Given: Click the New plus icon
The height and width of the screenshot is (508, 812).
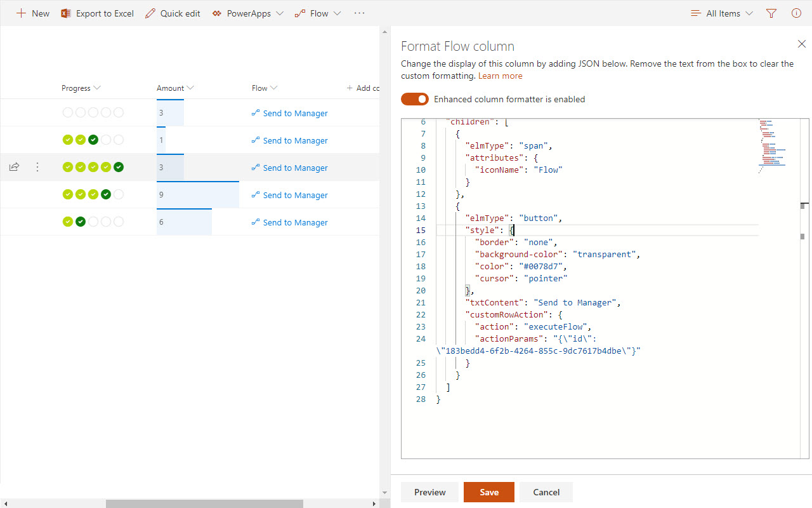Looking at the screenshot, I should (21, 13).
